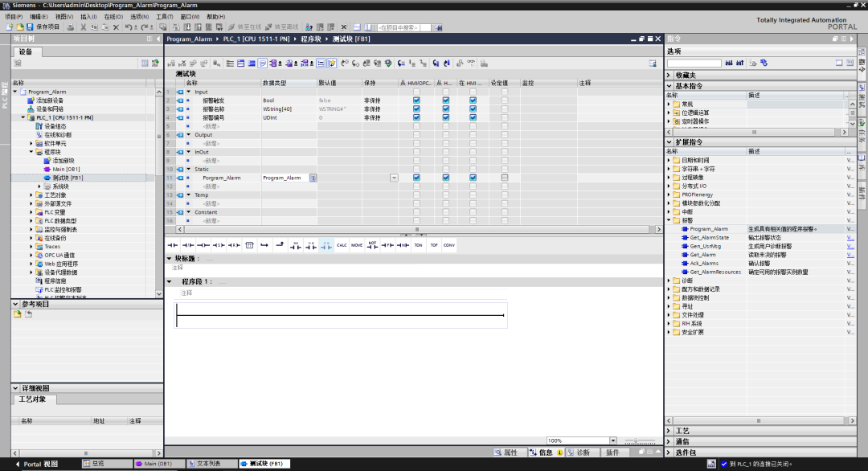Screen dimensions: 868x471
Task: Toggle visible-in-HMI checkbox for 报警编号 row
Action: tap(473, 117)
